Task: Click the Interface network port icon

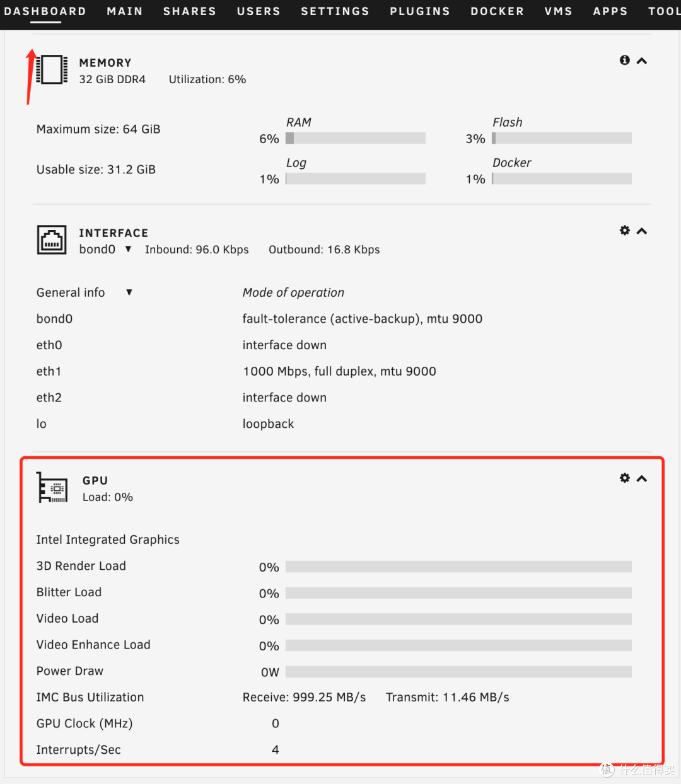Action: [52, 239]
